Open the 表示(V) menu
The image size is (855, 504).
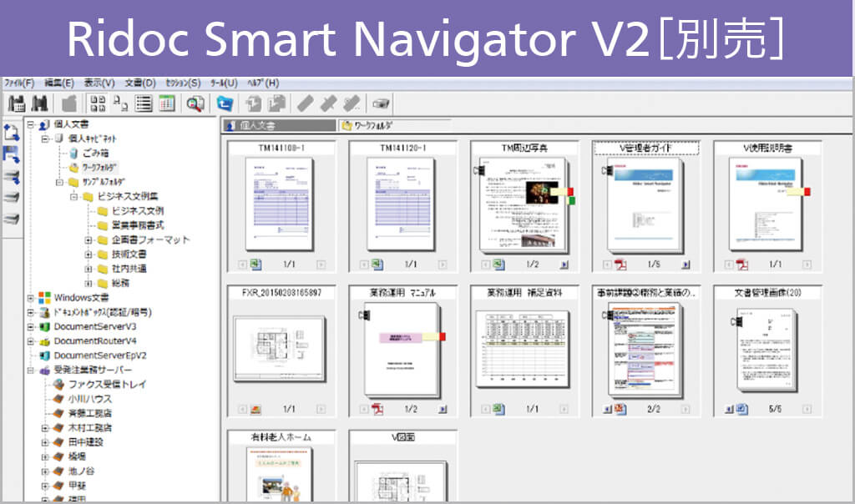(x=99, y=83)
